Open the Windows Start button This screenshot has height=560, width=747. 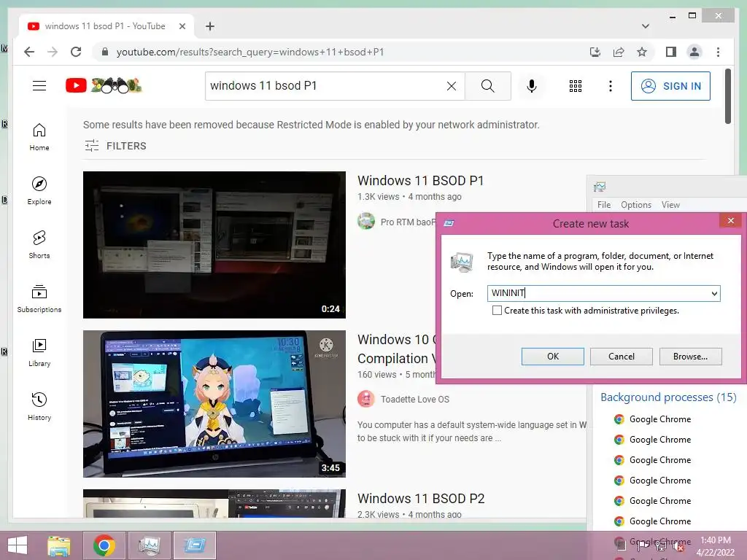pos(18,545)
